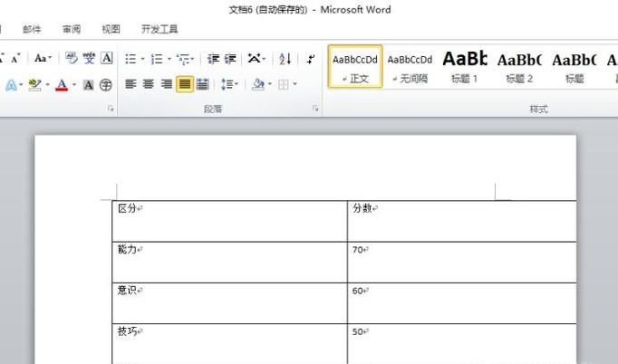Open the Paragraph (段落) dialog launcher
This screenshot has width=618, height=364.
click(315, 109)
